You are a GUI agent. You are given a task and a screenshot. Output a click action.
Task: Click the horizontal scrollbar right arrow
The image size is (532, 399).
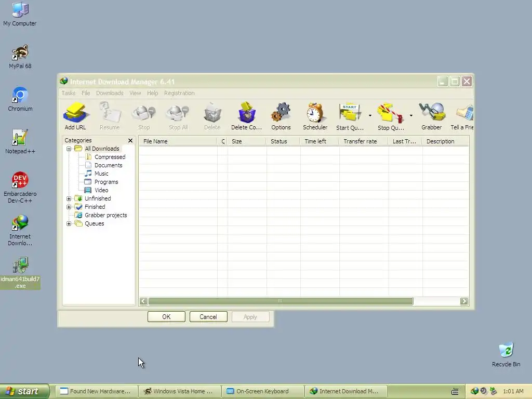pos(464,301)
